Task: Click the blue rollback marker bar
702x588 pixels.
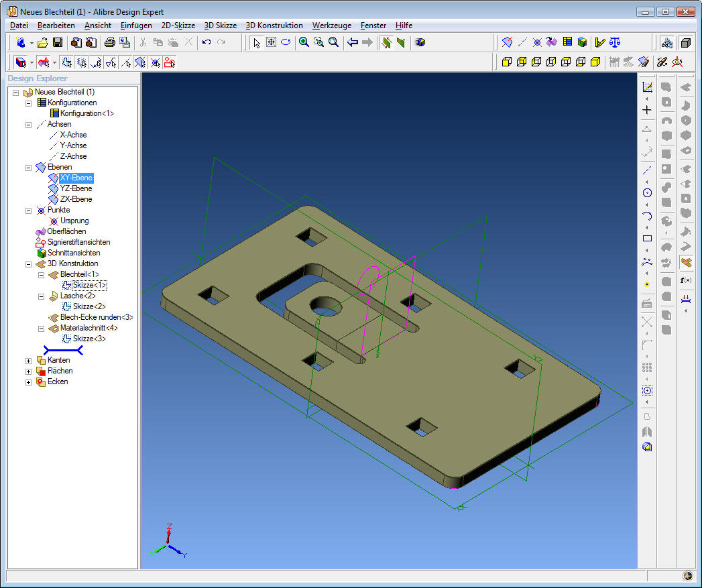Action: pos(63,350)
